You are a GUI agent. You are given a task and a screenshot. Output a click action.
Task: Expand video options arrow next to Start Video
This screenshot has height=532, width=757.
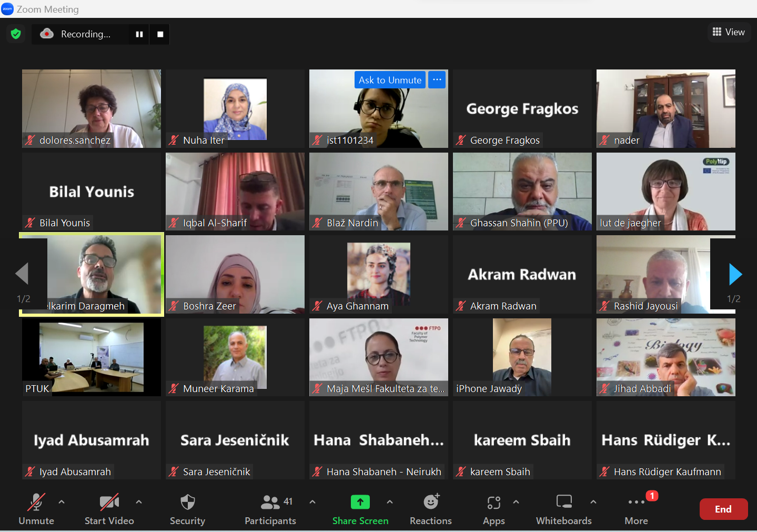point(139,502)
